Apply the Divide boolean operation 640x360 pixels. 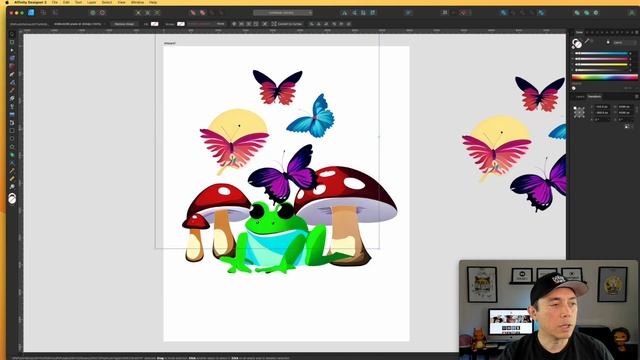(x=541, y=13)
